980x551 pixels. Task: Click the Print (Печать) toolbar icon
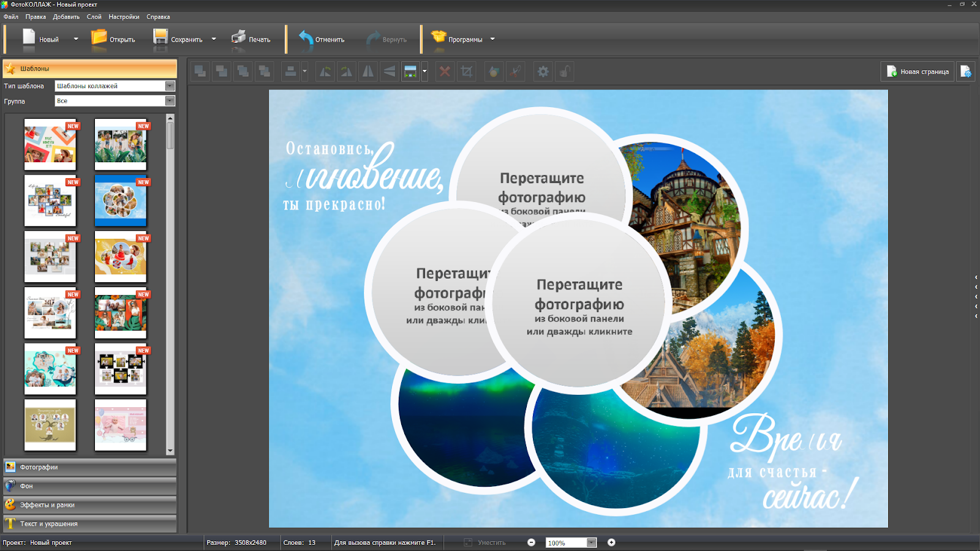point(238,38)
